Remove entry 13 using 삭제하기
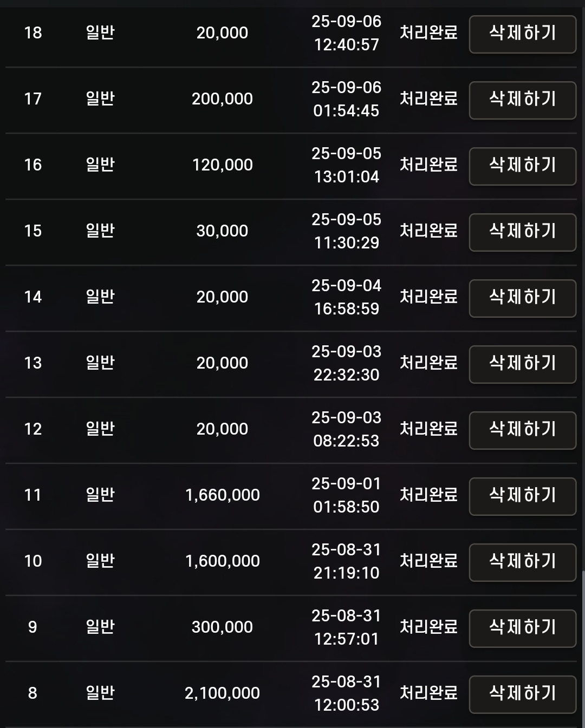Image resolution: width=585 pixels, height=728 pixels. [x=522, y=364]
